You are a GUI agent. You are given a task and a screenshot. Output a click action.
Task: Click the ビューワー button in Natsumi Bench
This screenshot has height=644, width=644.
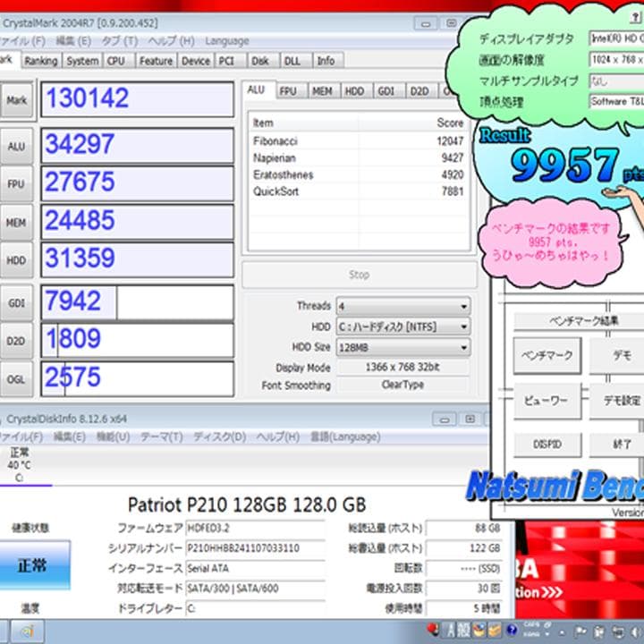[547, 401]
